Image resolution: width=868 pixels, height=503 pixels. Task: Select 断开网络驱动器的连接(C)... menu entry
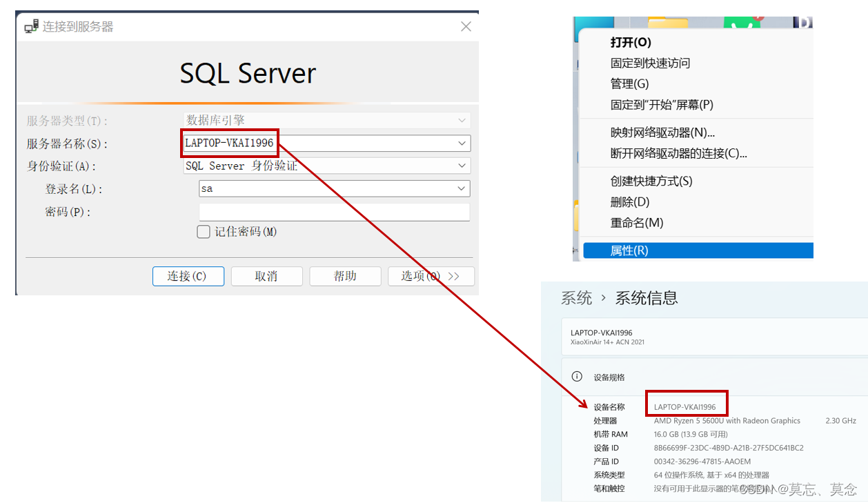[697, 154]
